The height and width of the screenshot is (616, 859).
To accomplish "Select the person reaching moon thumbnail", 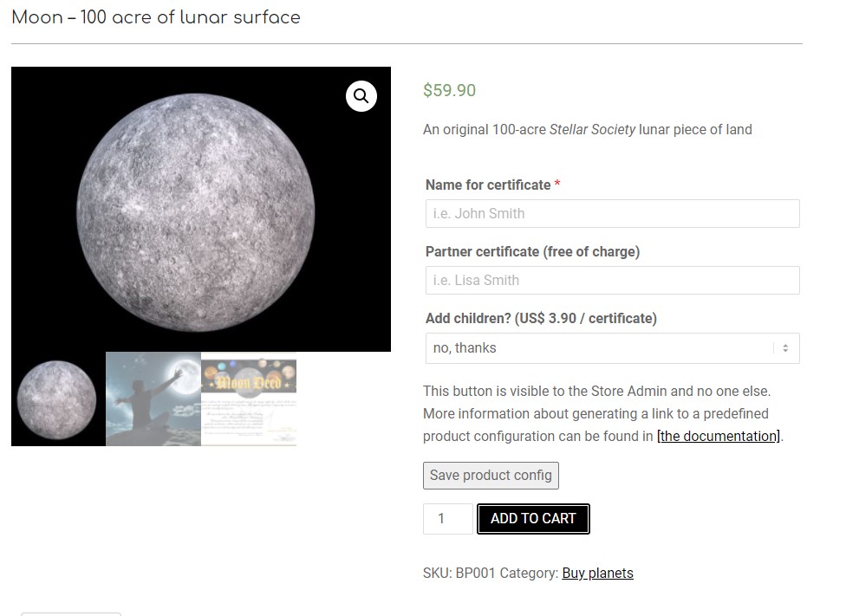I will coord(153,399).
